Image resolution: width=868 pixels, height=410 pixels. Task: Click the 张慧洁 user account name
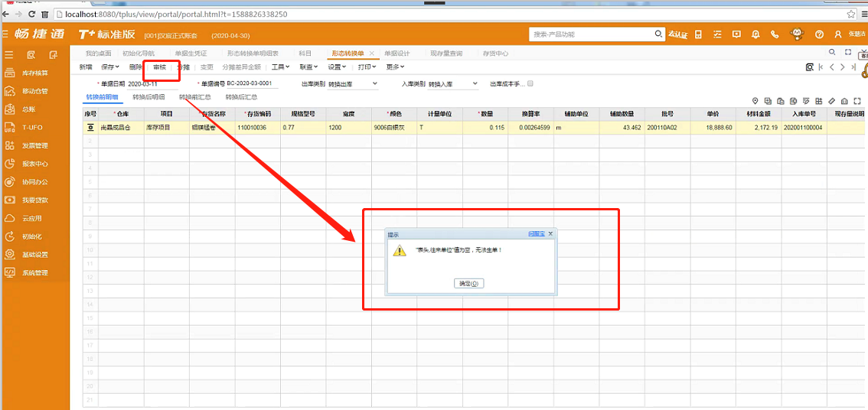tap(857, 34)
